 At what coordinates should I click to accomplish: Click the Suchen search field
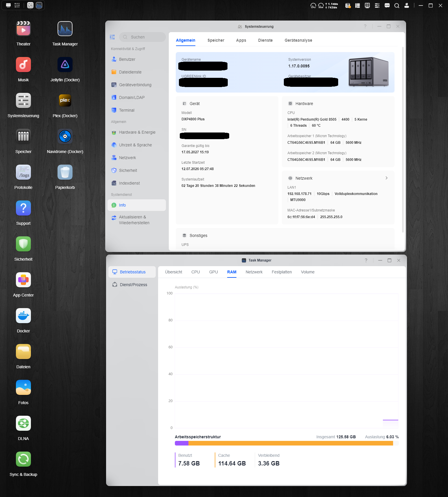coord(142,37)
